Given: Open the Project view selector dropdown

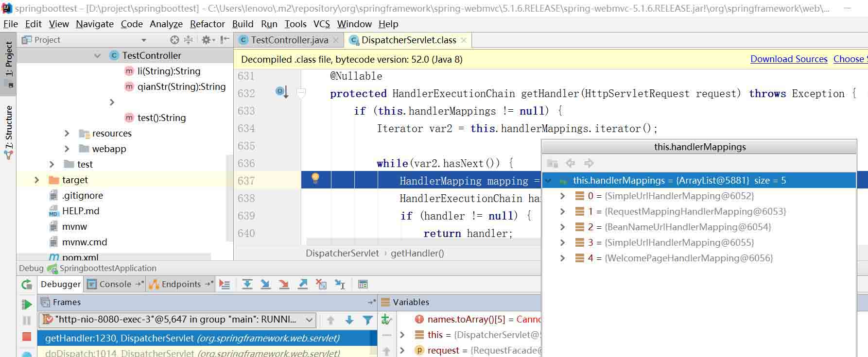Looking at the screenshot, I should [x=143, y=40].
